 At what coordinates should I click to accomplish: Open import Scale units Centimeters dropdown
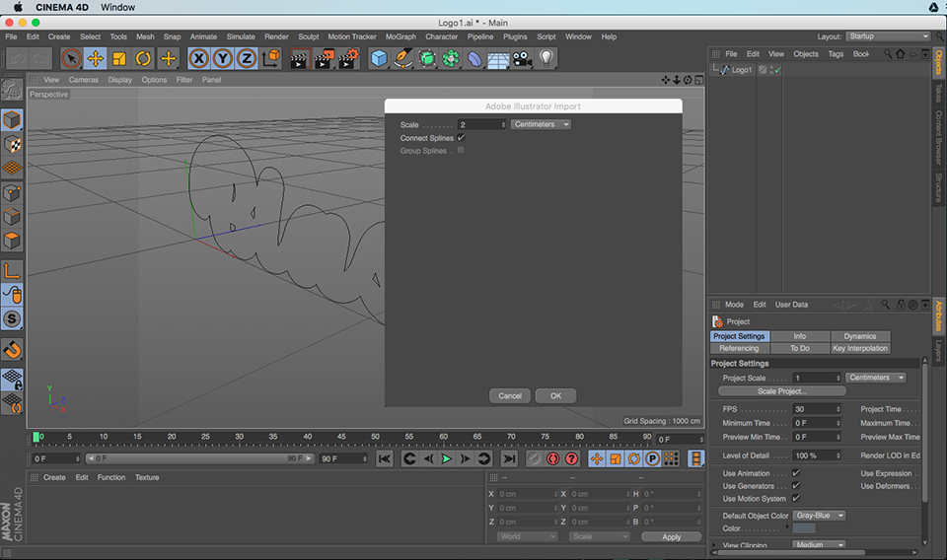click(542, 124)
